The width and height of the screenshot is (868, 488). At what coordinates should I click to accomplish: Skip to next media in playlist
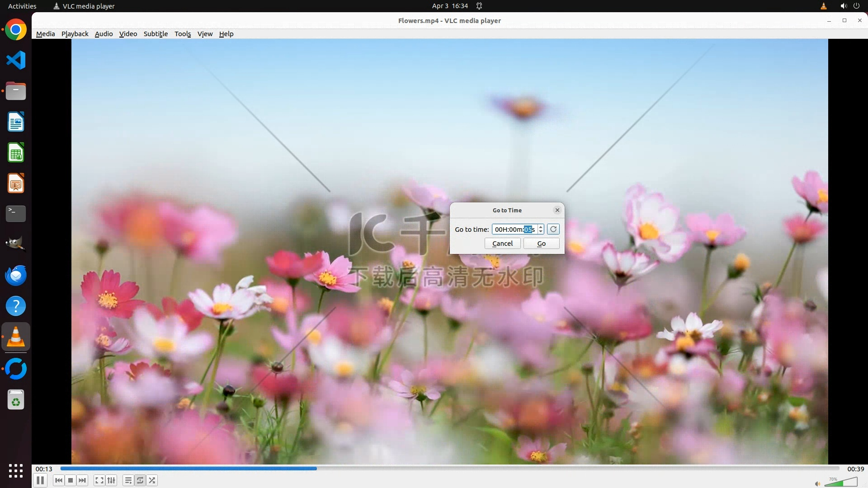click(82, 480)
